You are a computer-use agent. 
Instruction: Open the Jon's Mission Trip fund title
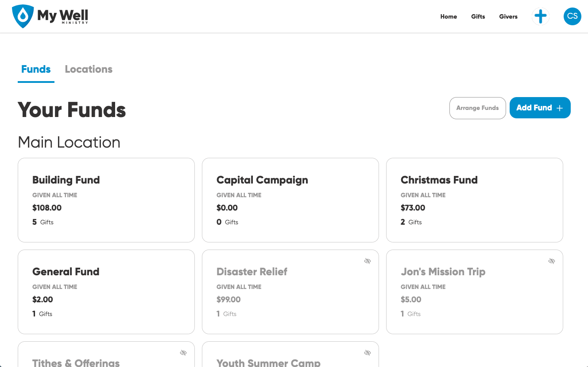pyautogui.click(x=443, y=272)
